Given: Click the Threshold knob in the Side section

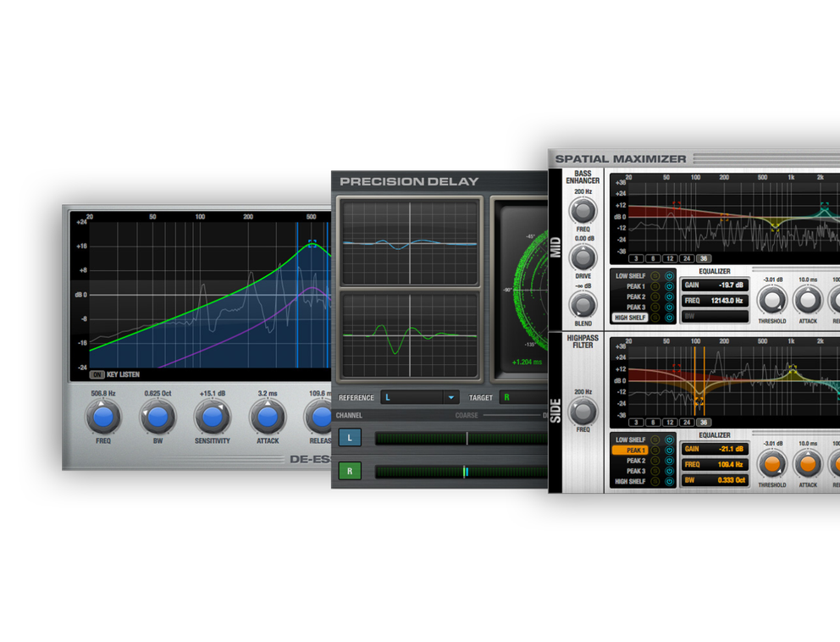Looking at the screenshot, I should click(x=773, y=464).
